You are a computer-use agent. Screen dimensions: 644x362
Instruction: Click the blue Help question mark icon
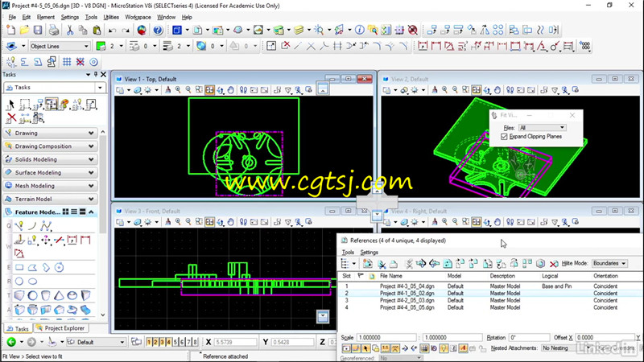point(158,30)
